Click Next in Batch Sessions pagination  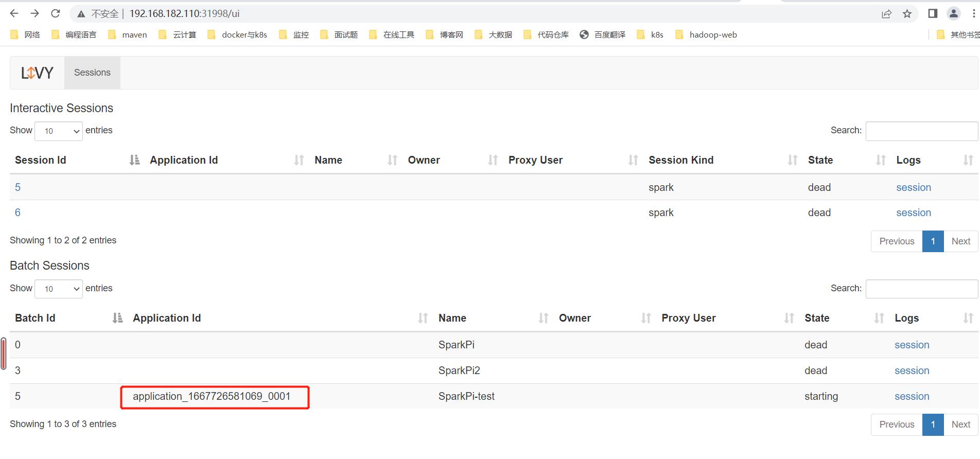pos(961,425)
